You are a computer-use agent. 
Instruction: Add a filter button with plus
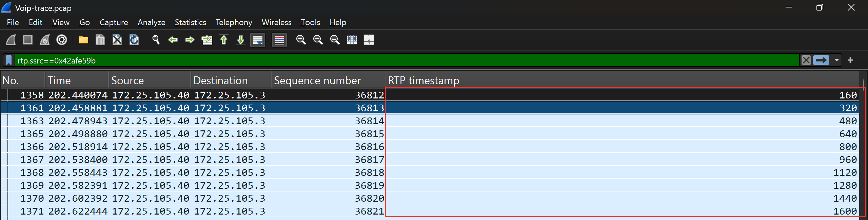[850, 60]
